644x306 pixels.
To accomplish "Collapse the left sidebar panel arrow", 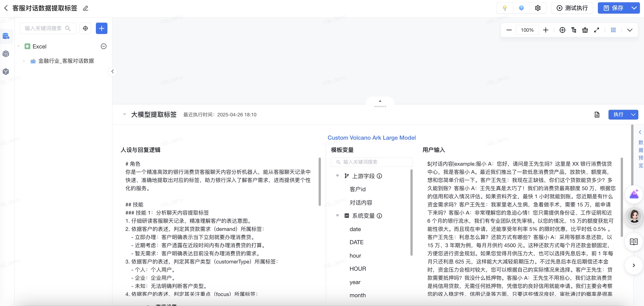I will (x=113, y=72).
